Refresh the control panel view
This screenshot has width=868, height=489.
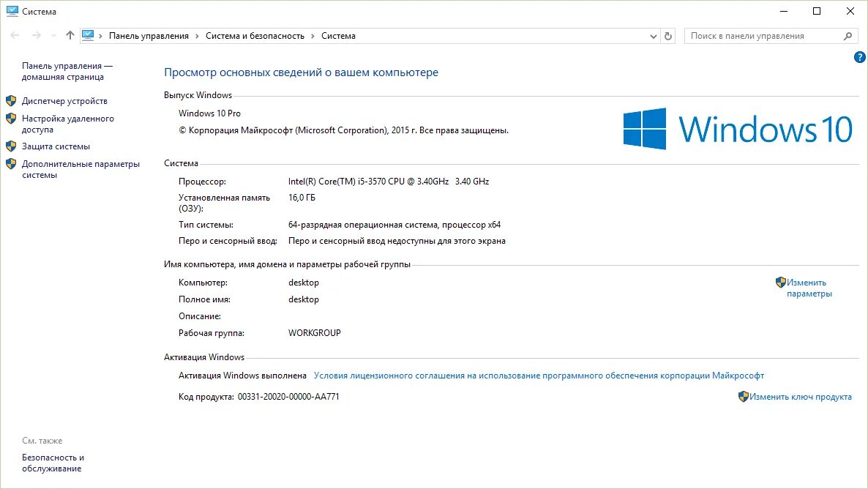[668, 36]
